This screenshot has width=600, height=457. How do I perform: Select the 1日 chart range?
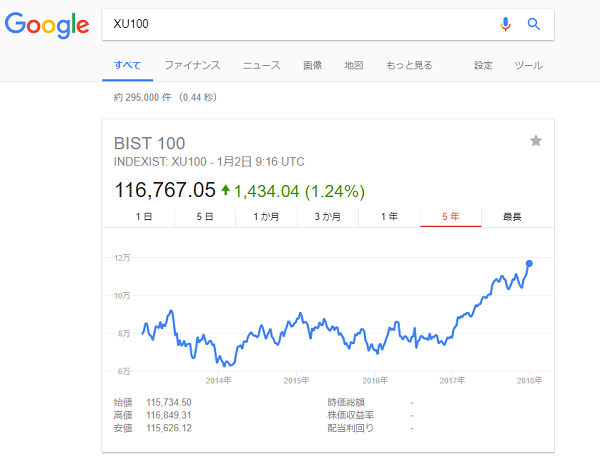tap(144, 217)
